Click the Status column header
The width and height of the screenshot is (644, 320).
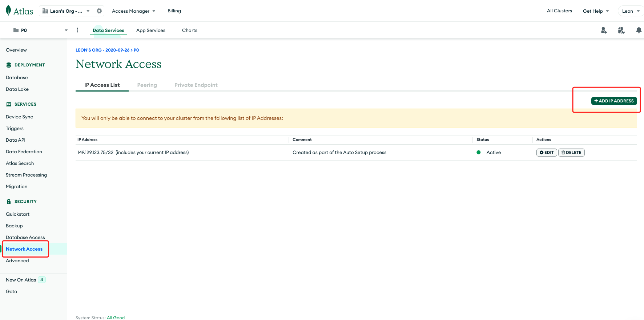(483, 139)
